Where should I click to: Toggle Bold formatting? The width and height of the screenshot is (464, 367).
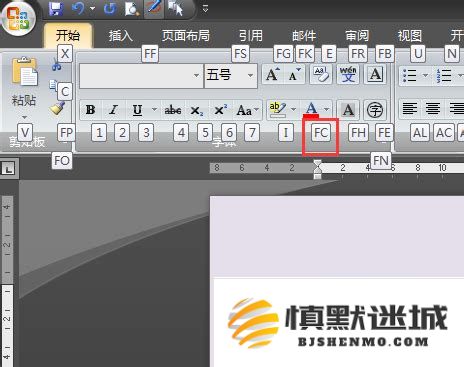(90, 110)
